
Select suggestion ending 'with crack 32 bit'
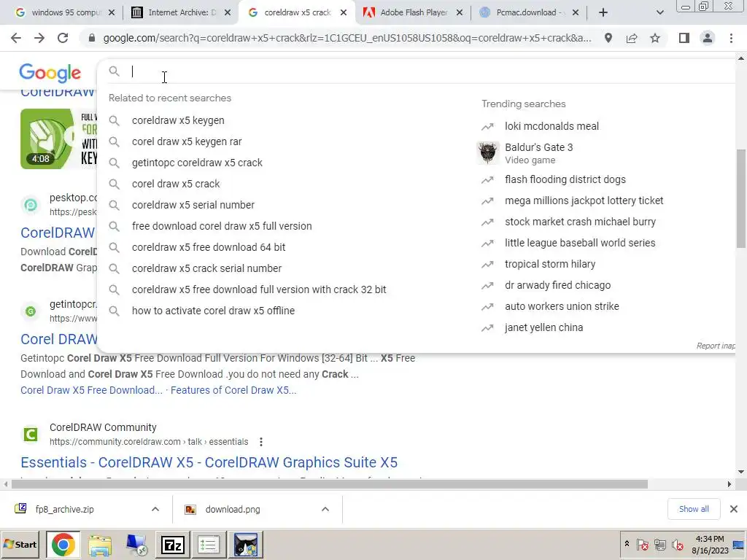tap(259, 289)
